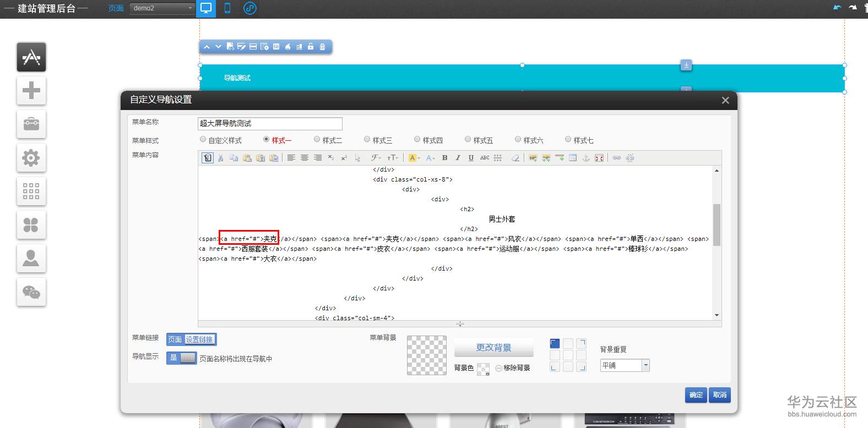
Task: Toggle the 导航显示 switch
Action: click(x=181, y=358)
